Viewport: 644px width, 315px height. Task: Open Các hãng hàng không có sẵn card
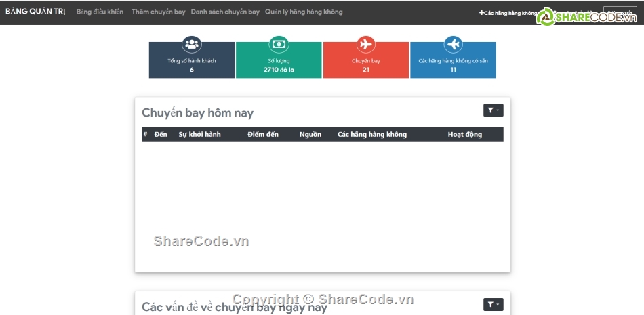[x=453, y=60]
